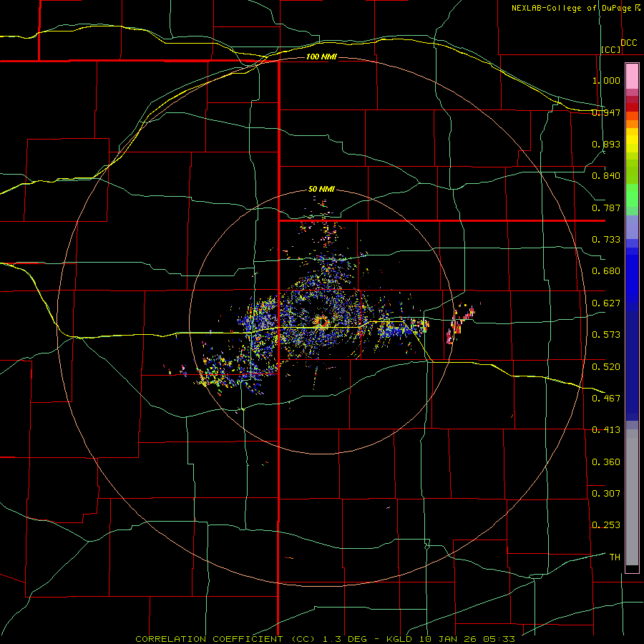Click the TH label at legend bottom
The width and height of the screenshot is (644, 644).
615,557
